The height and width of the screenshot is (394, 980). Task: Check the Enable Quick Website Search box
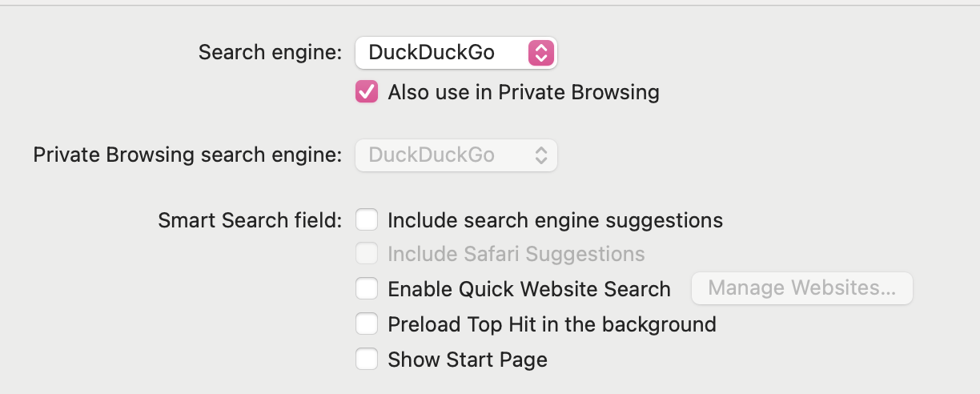[x=367, y=288]
